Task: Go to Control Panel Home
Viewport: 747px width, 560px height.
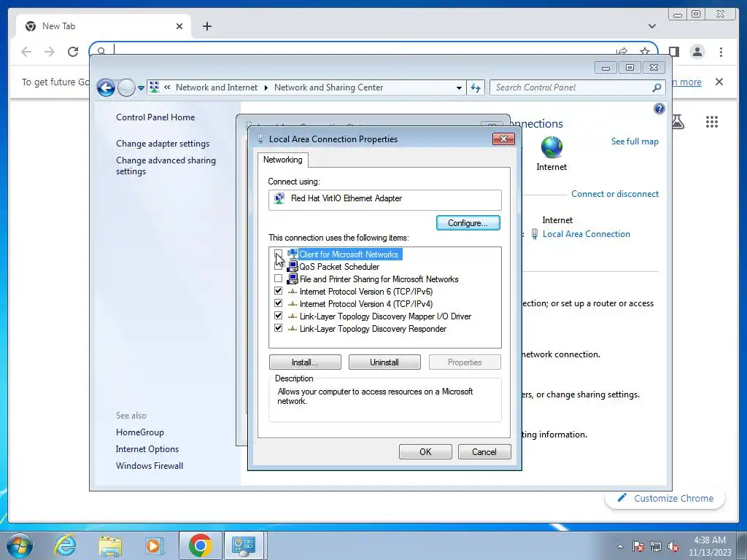Action: [x=155, y=117]
